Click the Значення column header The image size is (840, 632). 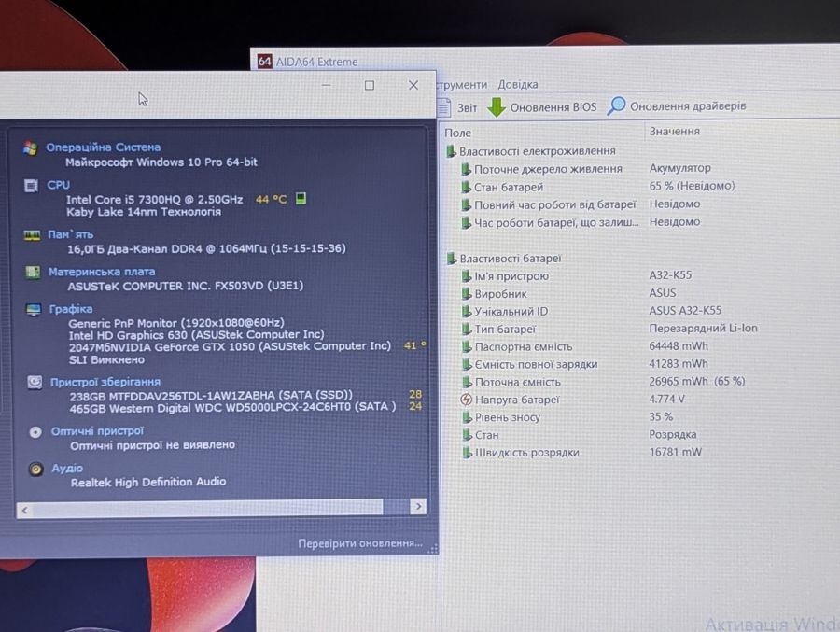coord(675,131)
